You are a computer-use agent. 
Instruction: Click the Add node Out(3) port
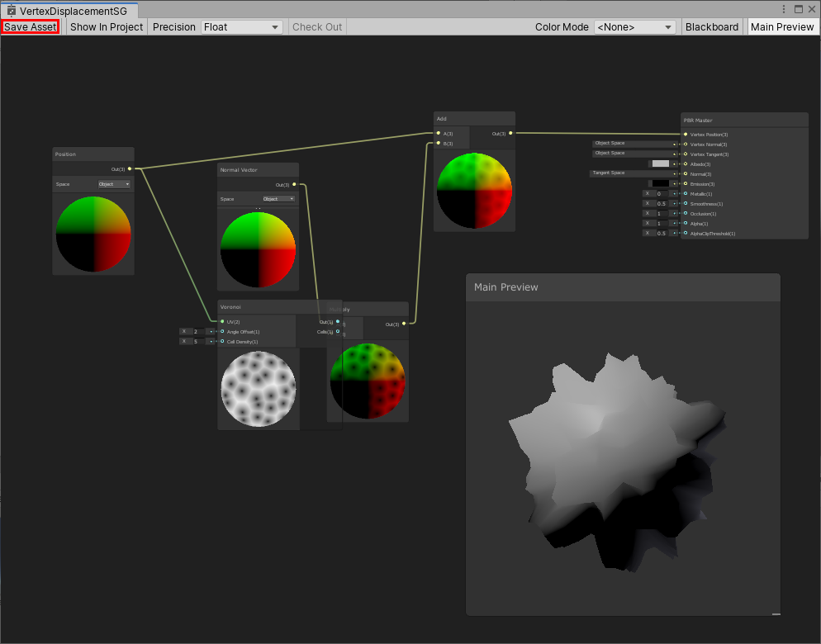click(x=510, y=133)
